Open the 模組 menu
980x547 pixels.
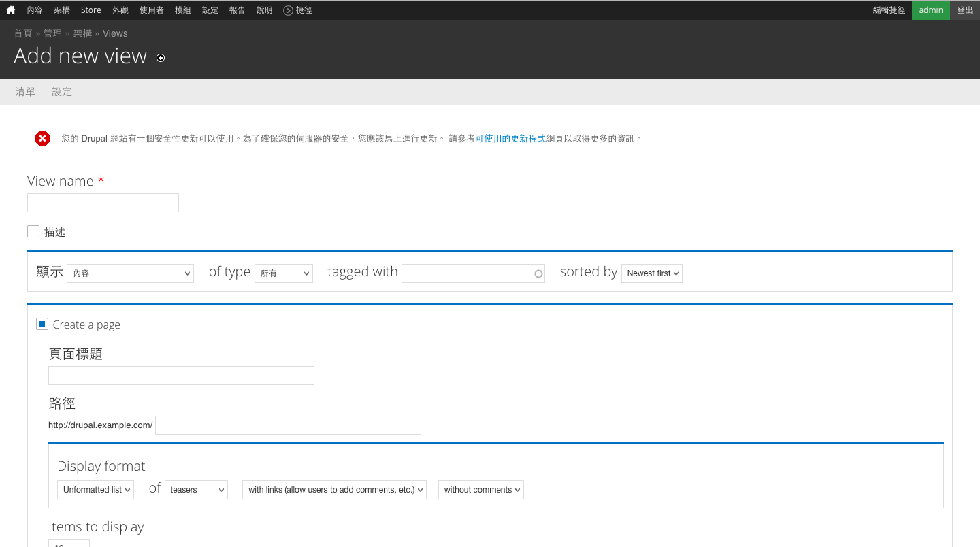coord(183,10)
